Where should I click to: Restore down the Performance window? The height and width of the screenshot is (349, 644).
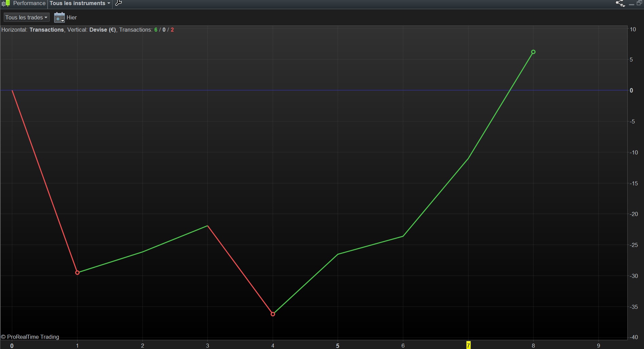click(639, 3)
